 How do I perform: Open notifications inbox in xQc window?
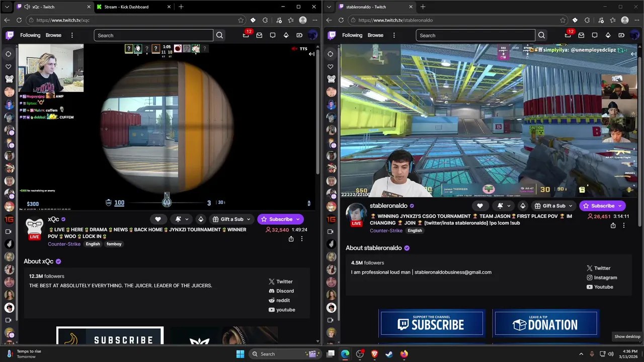click(246, 35)
